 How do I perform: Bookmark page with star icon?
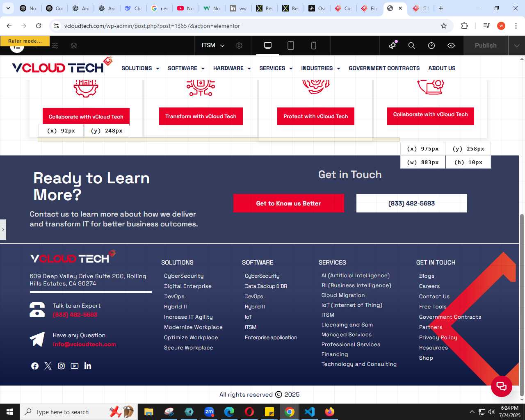pyautogui.click(x=444, y=26)
